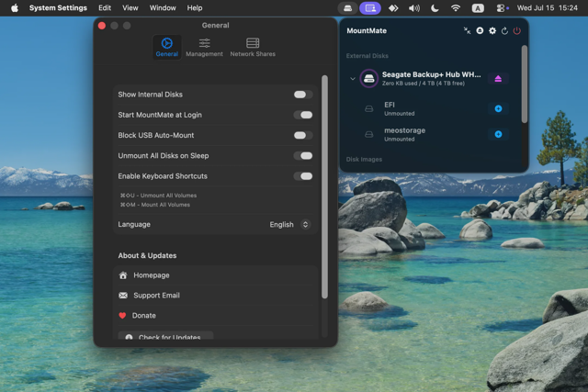Collapse the Seagate Backup+ Hub disk chevron
The height and width of the screenshot is (392, 588).
pos(353,79)
